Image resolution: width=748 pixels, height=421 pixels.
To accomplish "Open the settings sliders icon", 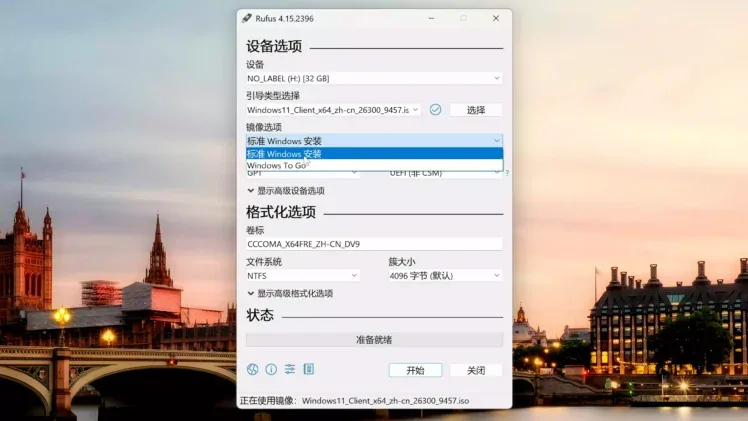I will coord(290,369).
